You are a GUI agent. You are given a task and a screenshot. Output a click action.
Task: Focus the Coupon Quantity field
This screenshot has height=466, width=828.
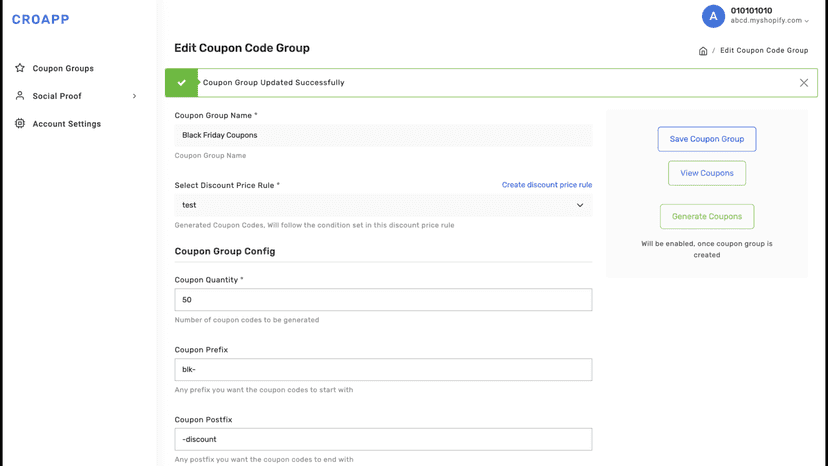coord(383,300)
